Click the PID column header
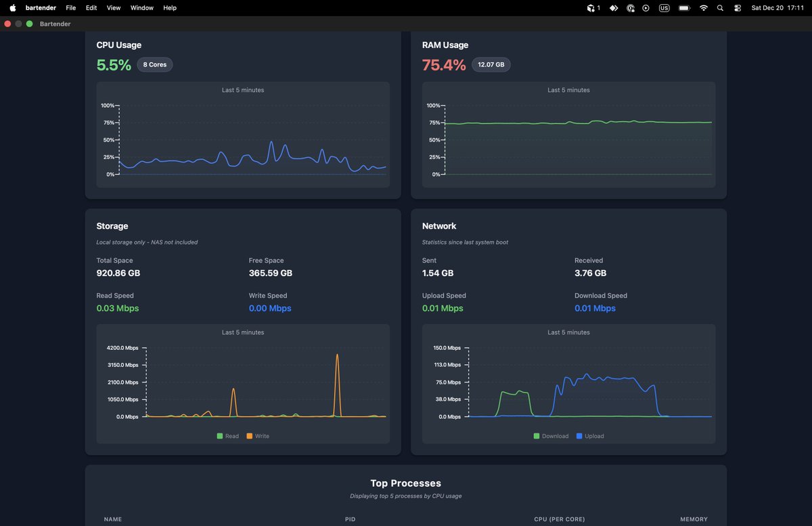The image size is (812, 526). [x=350, y=519]
